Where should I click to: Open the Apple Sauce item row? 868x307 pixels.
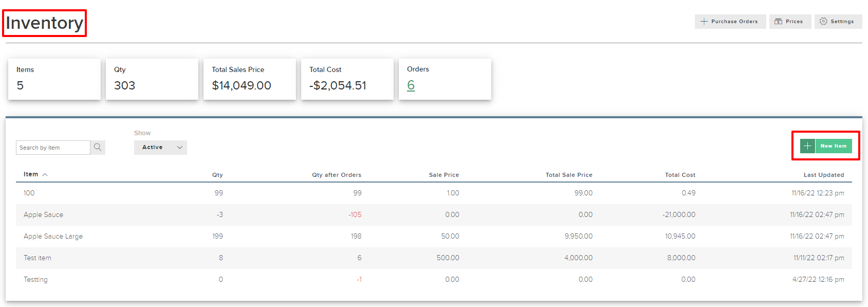coord(44,215)
